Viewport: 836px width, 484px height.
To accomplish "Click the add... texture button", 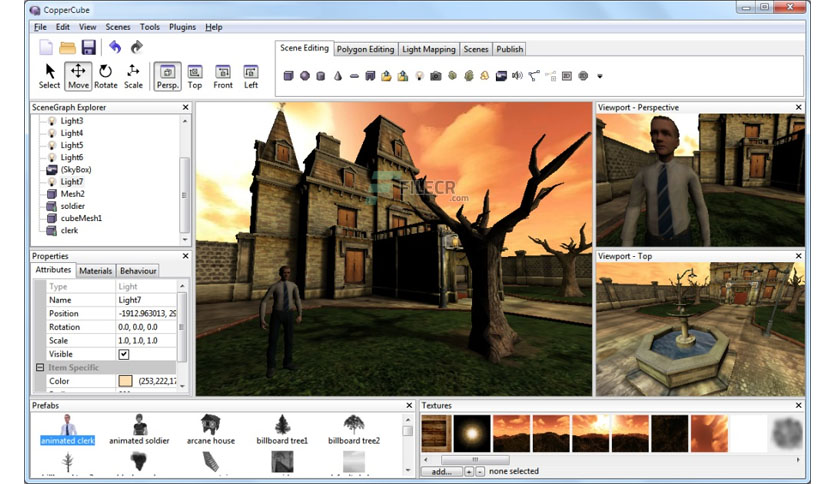I will coord(441,471).
